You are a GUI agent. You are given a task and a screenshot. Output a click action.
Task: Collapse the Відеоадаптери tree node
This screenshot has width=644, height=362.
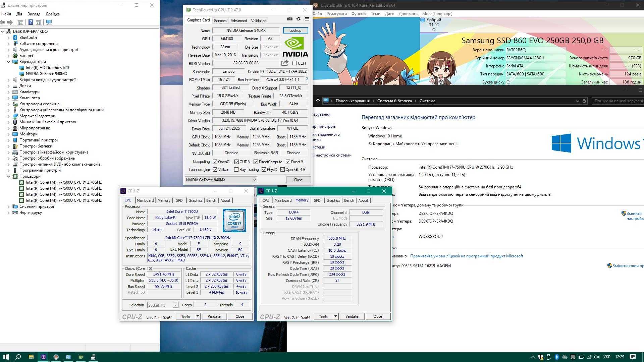click(8, 62)
